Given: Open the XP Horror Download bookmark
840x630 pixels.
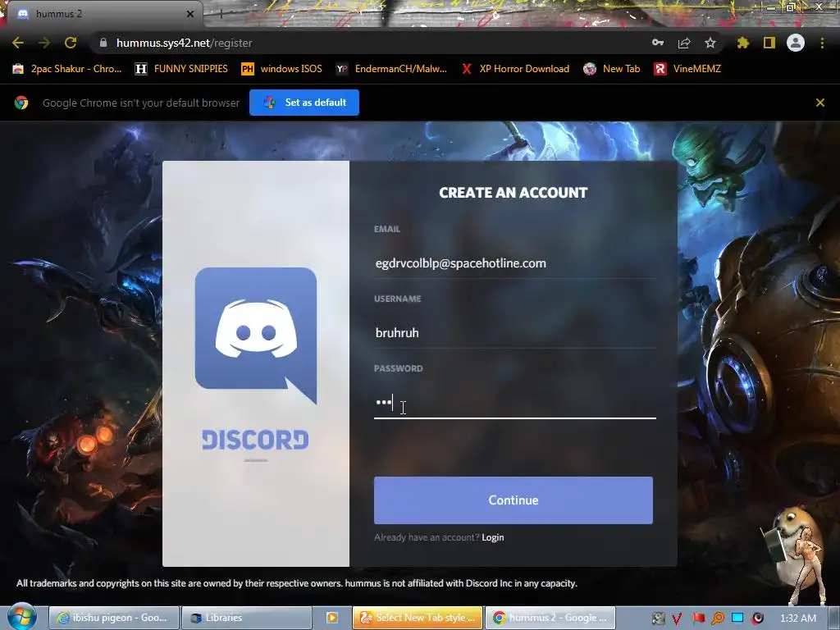Looking at the screenshot, I should [515, 69].
